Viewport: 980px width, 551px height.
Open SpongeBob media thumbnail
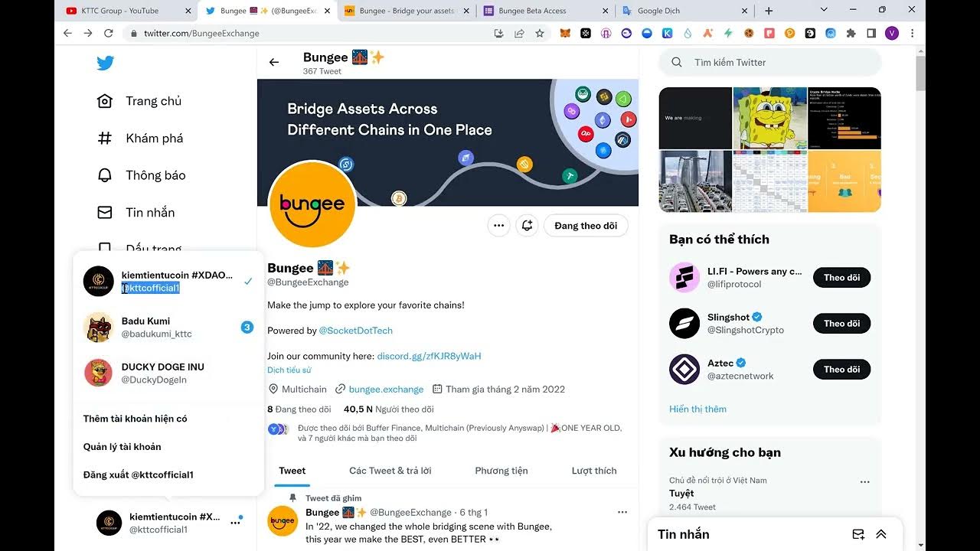click(x=769, y=118)
